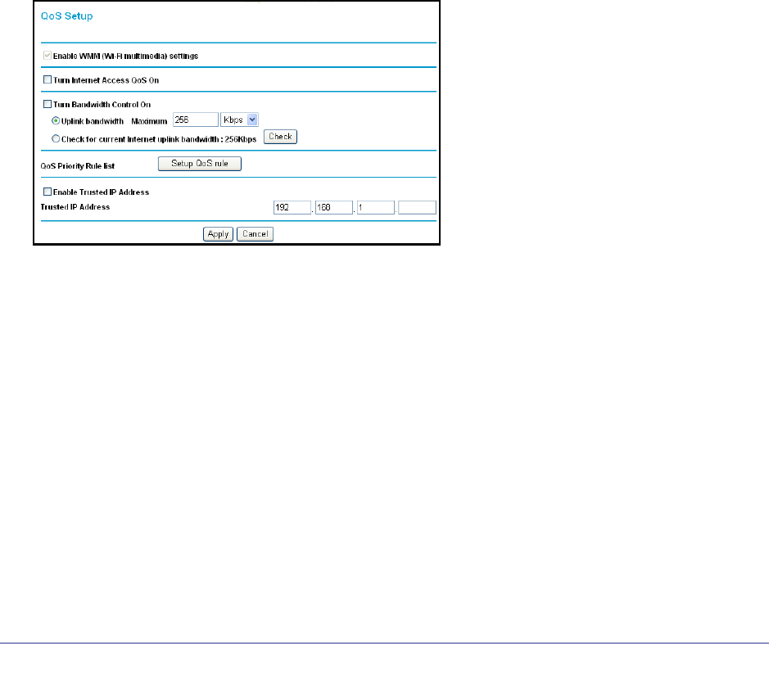Click the Trusted IP Address label
The height and width of the screenshot is (700, 769).
click(75, 207)
